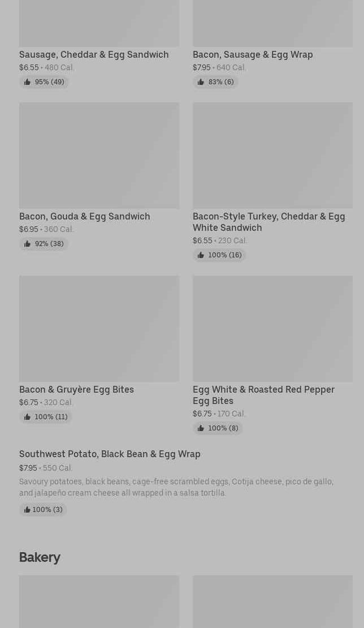Screen dimensions: 364x628
Task: Open Egg White & Roasted Red Pepper image
Action: [272, 328]
